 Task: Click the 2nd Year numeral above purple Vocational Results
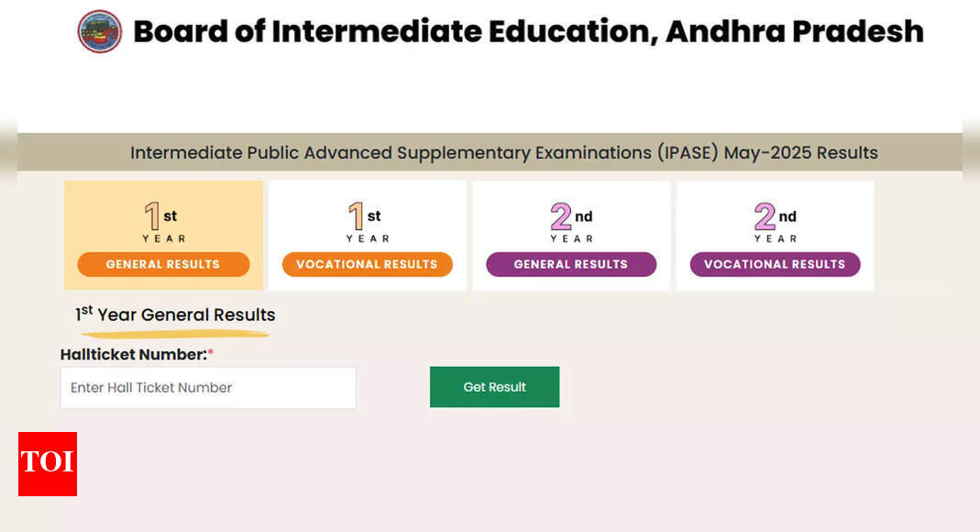click(x=765, y=217)
